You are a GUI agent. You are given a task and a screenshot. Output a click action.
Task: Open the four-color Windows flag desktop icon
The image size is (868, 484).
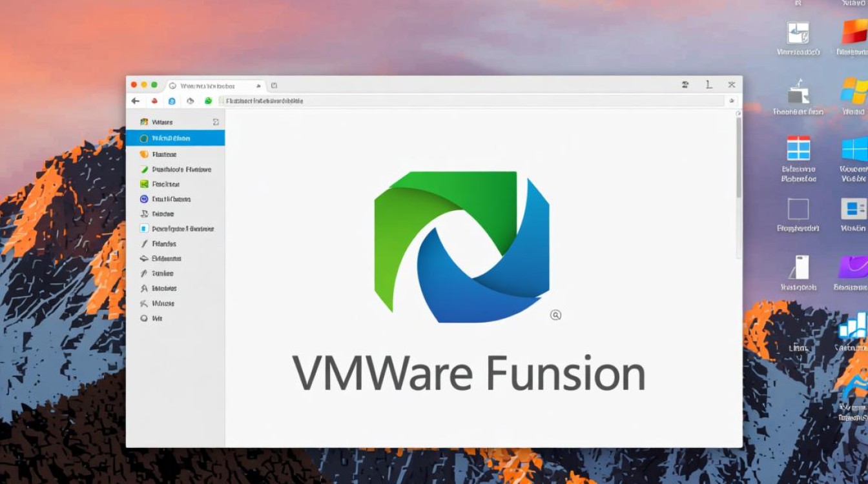click(x=853, y=91)
